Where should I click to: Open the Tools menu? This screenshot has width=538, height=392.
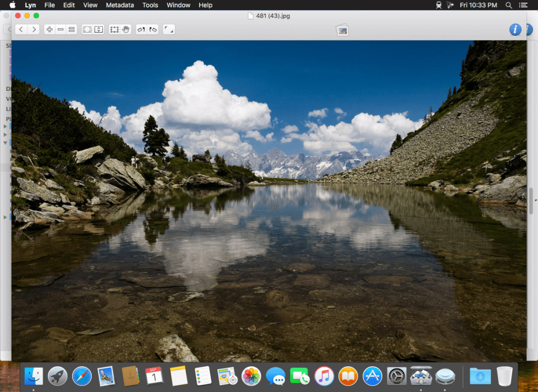[150, 5]
